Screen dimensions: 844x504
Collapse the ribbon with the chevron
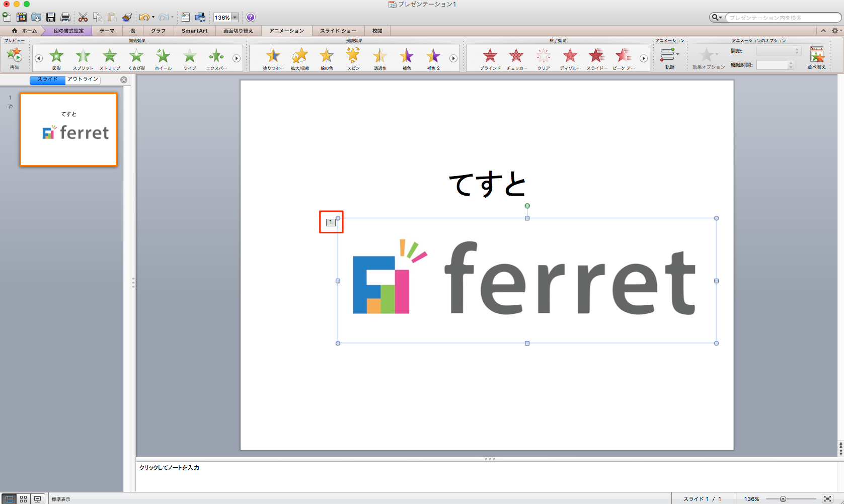point(823,31)
